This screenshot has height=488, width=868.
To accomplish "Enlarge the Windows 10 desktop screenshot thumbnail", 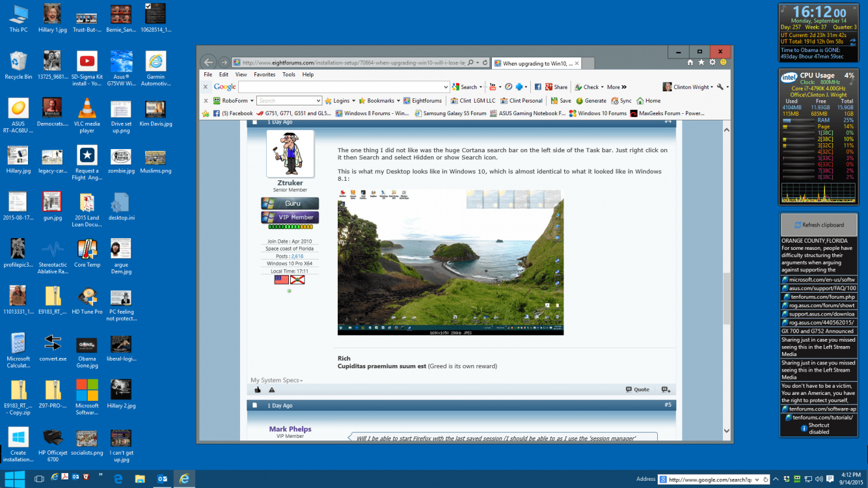I will [450, 262].
